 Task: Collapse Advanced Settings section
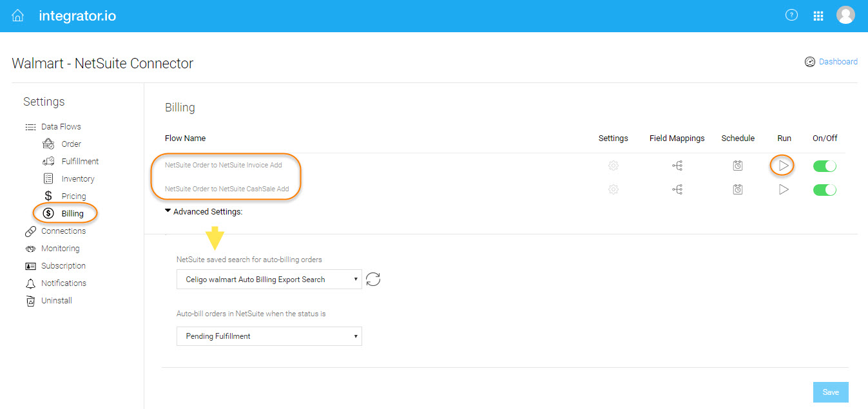click(204, 211)
